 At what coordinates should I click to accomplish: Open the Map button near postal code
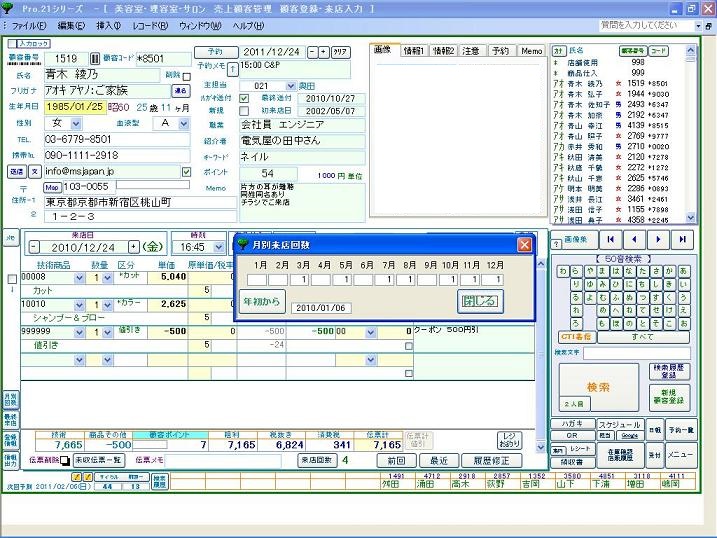point(52,187)
